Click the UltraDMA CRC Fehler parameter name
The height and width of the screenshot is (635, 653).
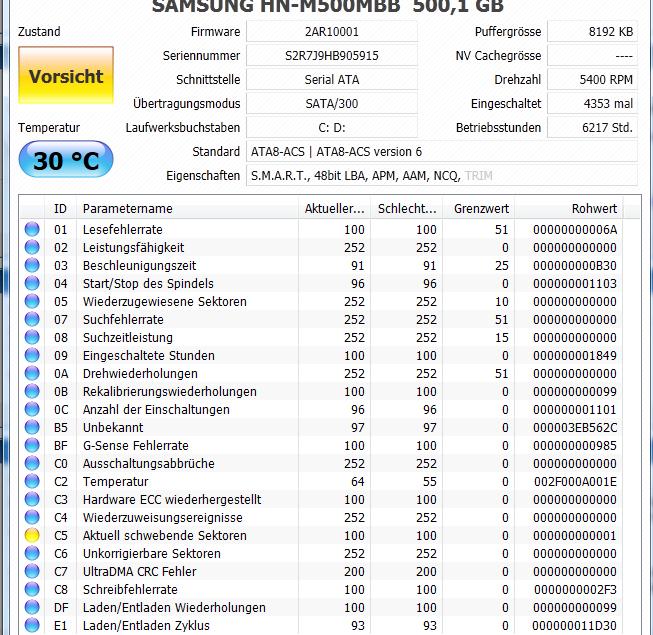click(140, 572)
